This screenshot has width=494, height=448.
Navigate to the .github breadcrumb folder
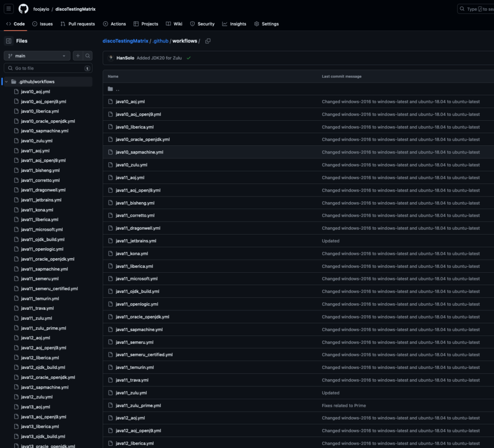[160, 41]
